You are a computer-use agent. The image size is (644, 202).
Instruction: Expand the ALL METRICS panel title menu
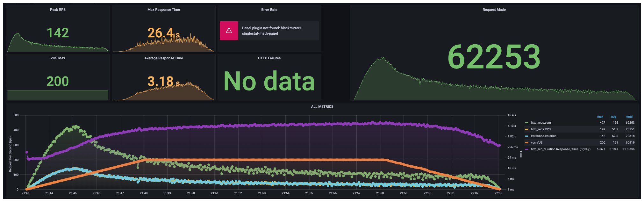click(x=322, y=107)
